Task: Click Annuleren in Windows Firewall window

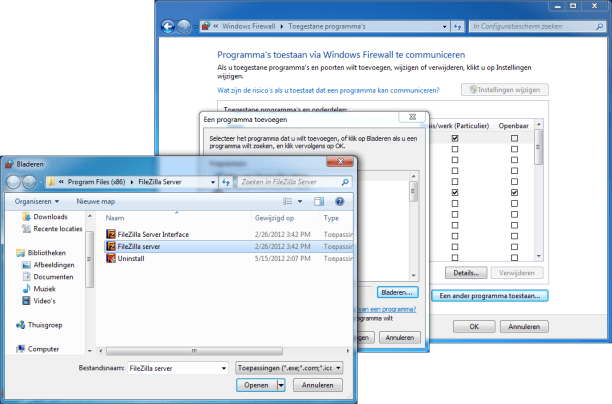Action: 524,327
